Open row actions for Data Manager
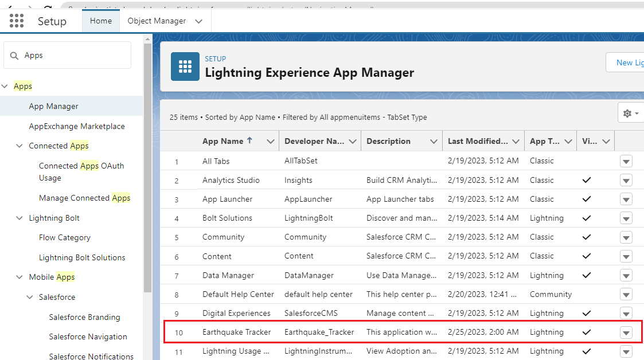644x360 pixels. pyautogui.click(x=626, y=275)
